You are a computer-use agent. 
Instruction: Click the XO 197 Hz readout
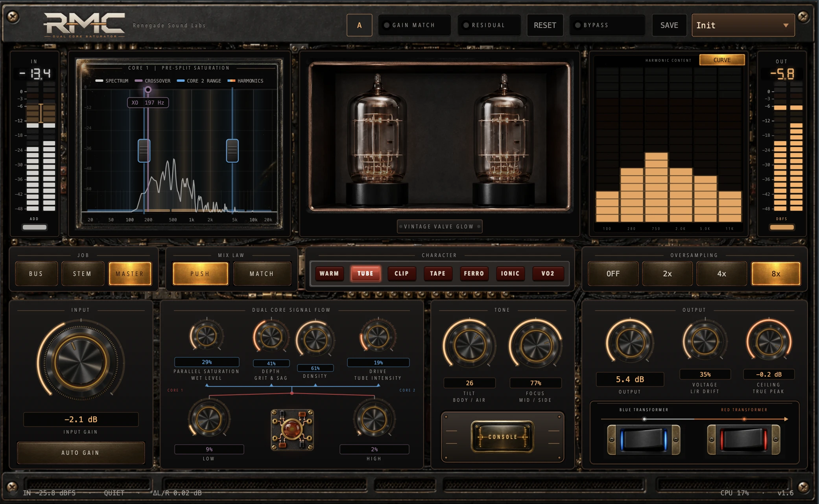pyautogui.click(x=148, y=103)
